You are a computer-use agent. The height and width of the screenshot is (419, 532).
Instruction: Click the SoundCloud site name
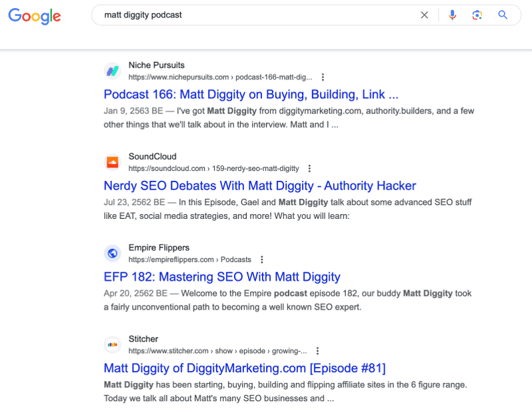click(153, 157)
